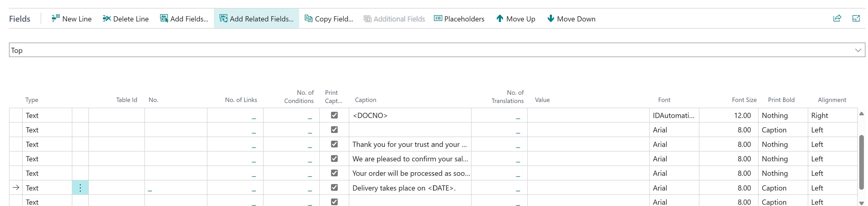Toggle Print Caption for 'Thank you' row
The height and width of the screenshot is (206, 868).
pos(334,144)
